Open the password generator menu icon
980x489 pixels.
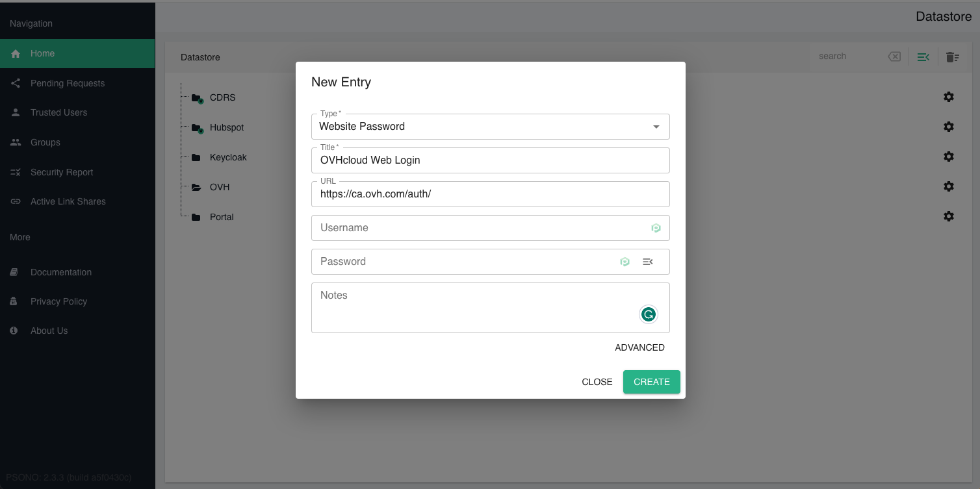(647, 262)
